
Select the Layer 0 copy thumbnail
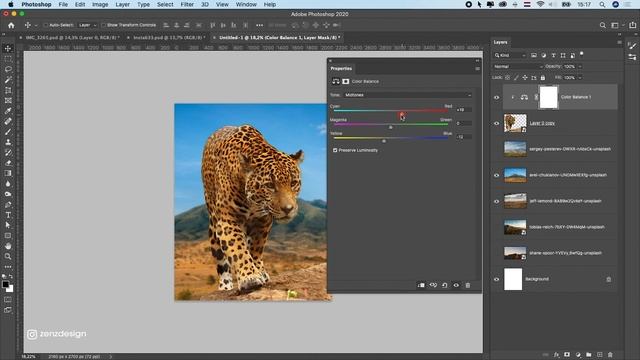click(515, 123)
